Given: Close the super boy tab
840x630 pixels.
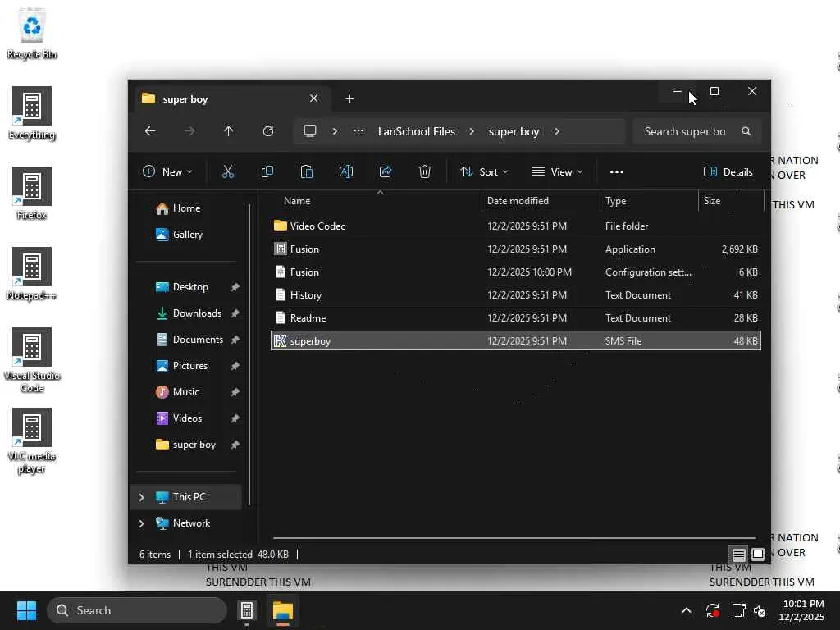Looking at the screenshot, I should [x=314, y=98].
